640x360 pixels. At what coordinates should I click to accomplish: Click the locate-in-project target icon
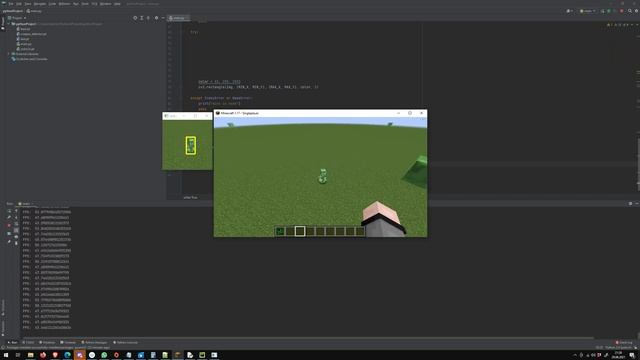tap(135, 18)
